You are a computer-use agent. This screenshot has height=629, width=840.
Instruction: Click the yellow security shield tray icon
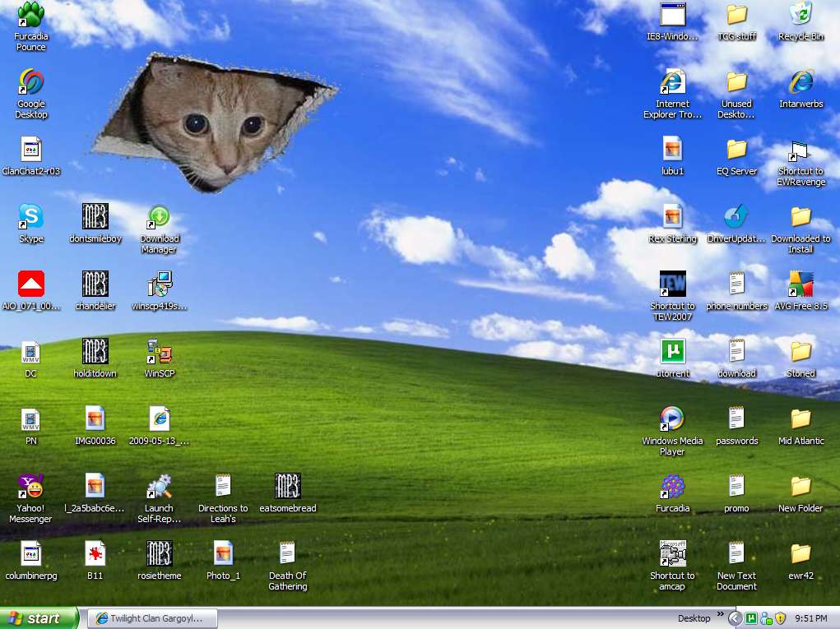point(781,619)
